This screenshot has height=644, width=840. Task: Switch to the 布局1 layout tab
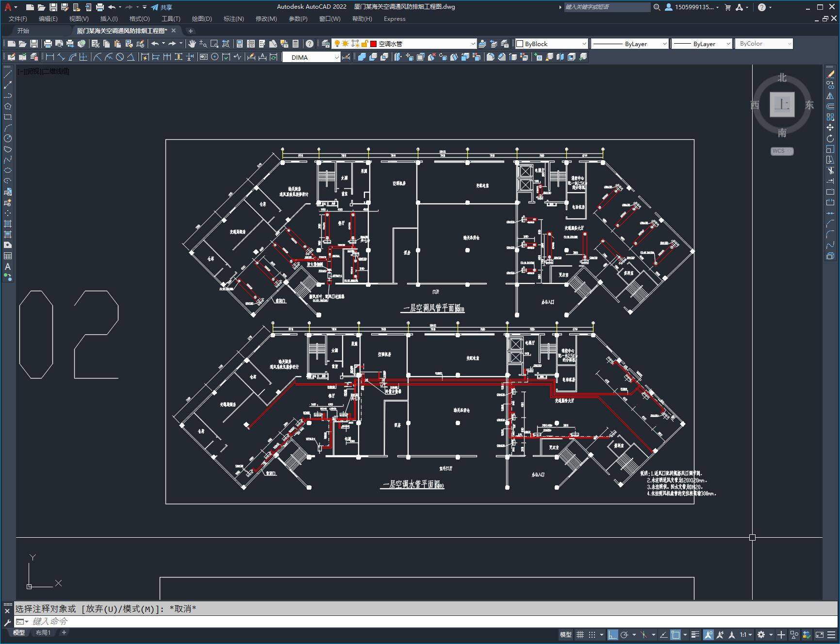43,632
